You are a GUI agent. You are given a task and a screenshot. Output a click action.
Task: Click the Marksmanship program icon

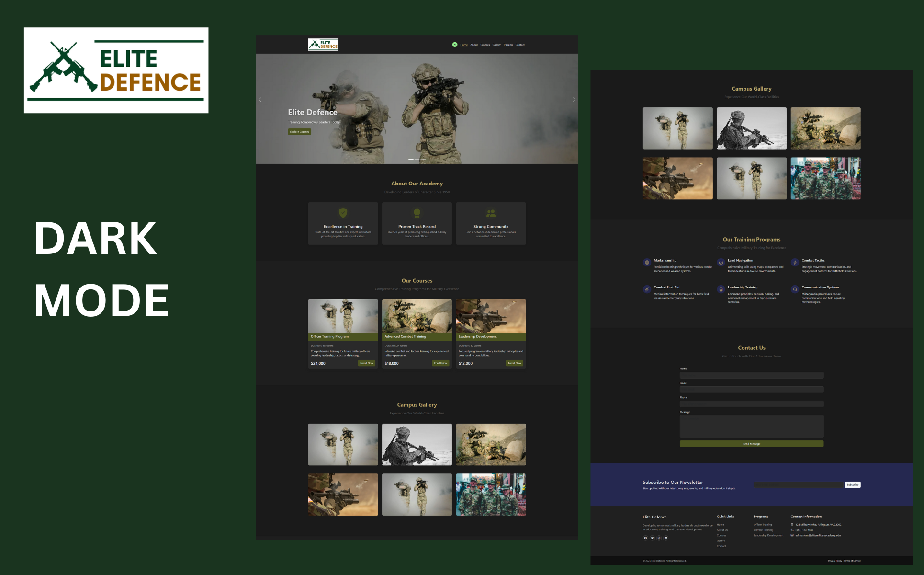647,263
